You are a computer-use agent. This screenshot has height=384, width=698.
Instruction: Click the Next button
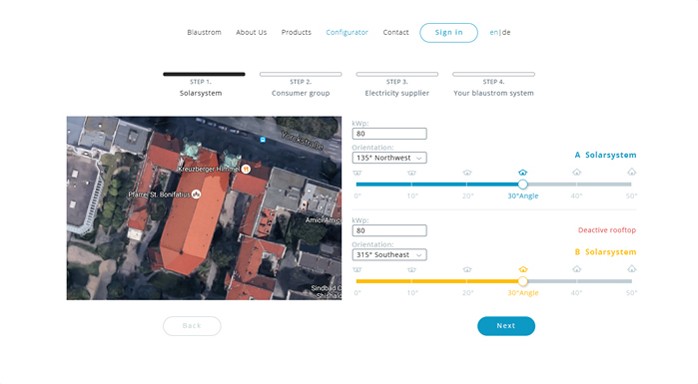pos(506,326)
